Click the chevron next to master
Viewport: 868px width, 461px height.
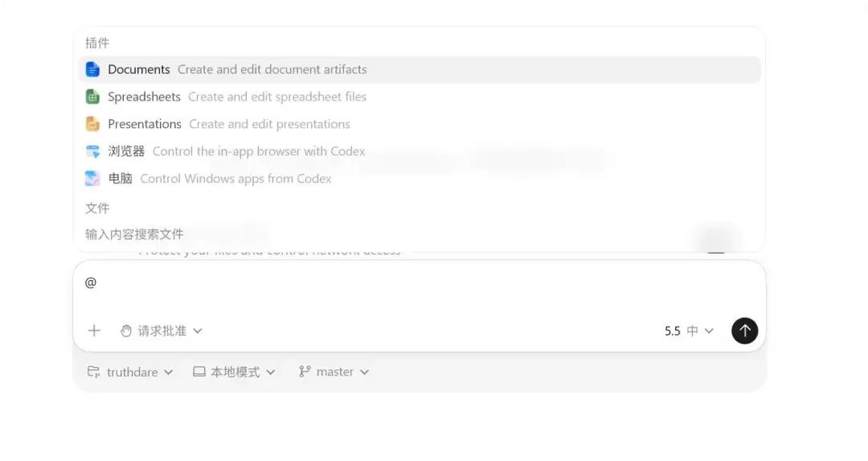pyautogui.click(x=364, y=373)
